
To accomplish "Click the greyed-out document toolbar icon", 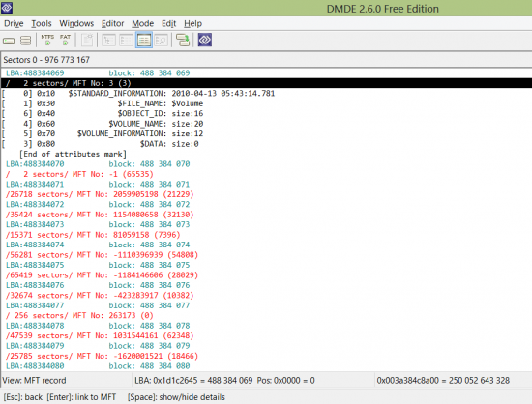I will coord(87,40).
